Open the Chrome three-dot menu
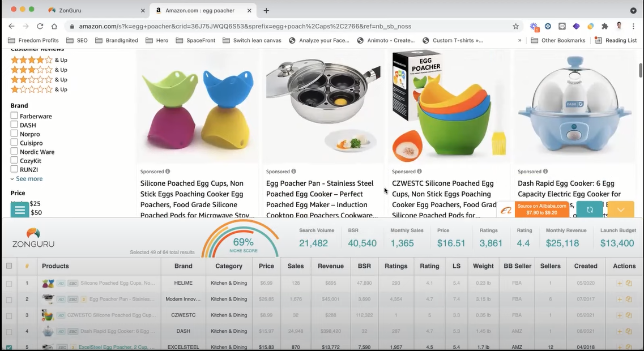 coord(633,26)
